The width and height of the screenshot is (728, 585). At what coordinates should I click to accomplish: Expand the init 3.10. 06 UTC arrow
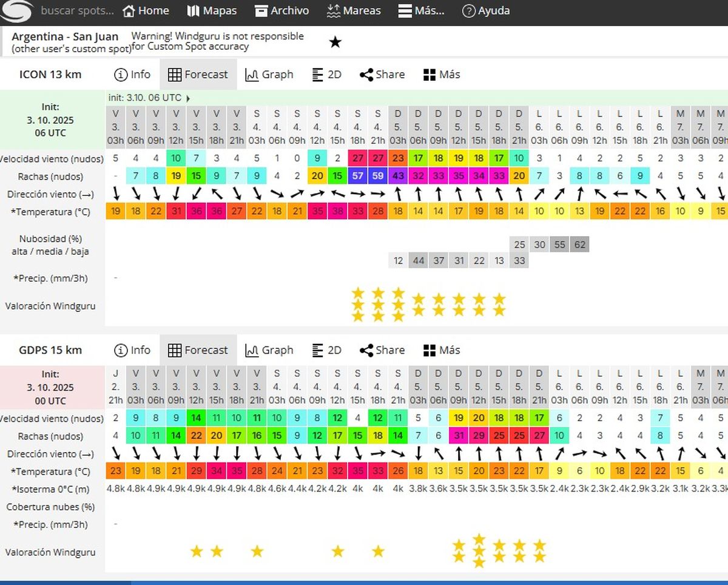pos(188,98)
